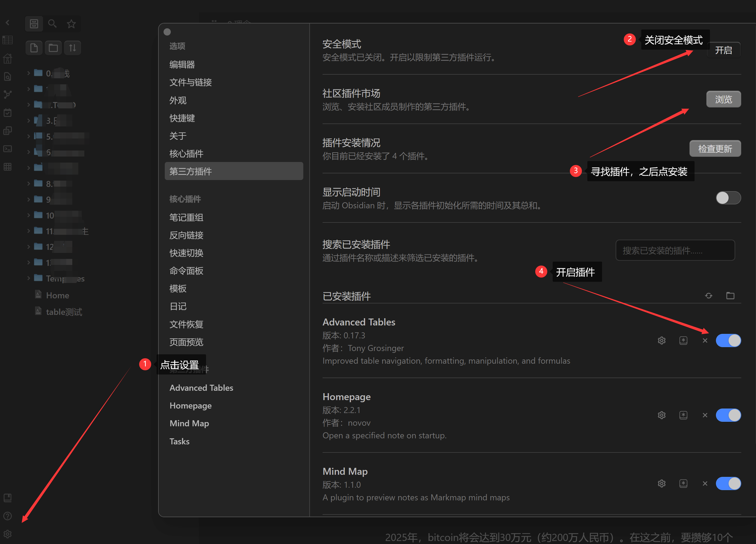
Task: Click the starred bookmarks icon
Action: point(71,24)
